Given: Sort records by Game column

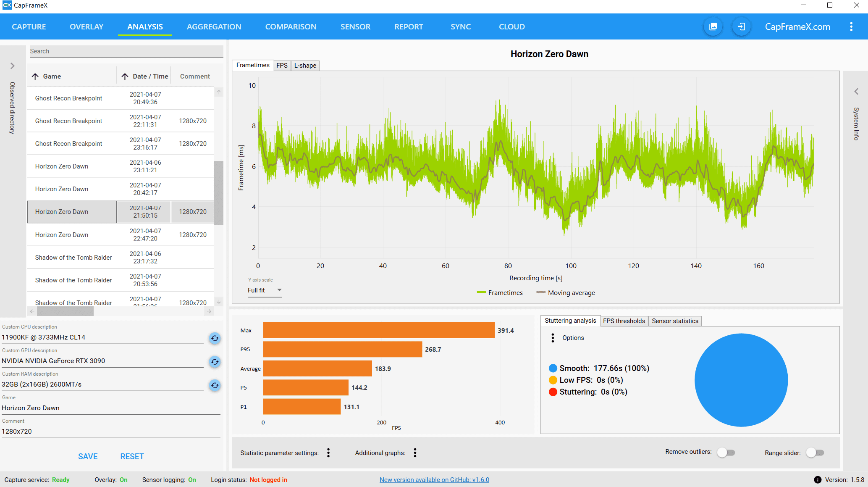Looking at the screenshot, I should pos(52,76).
